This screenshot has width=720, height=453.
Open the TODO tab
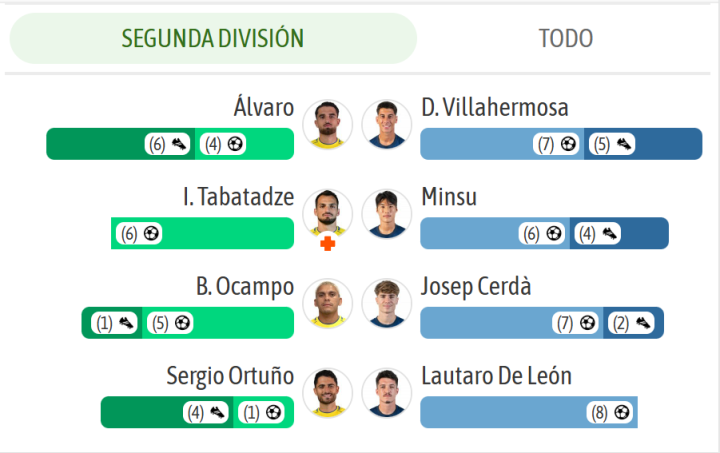coord(565,38)
